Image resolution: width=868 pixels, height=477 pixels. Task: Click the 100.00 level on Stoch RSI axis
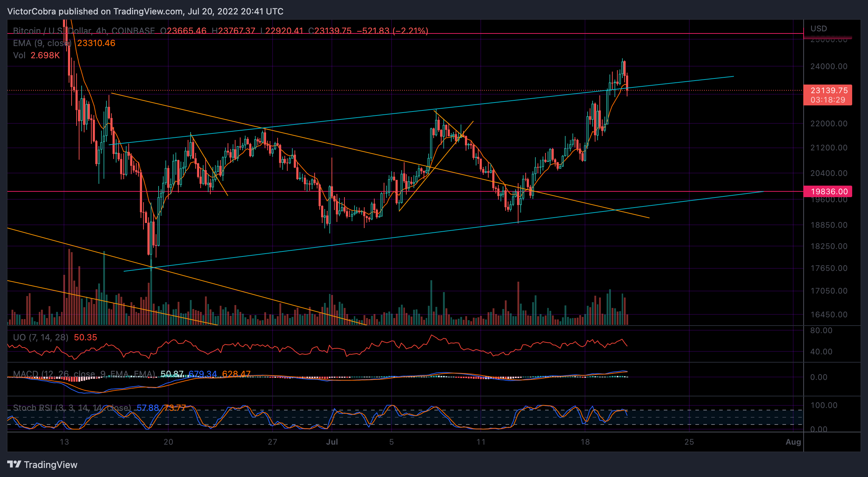point(824,405)
